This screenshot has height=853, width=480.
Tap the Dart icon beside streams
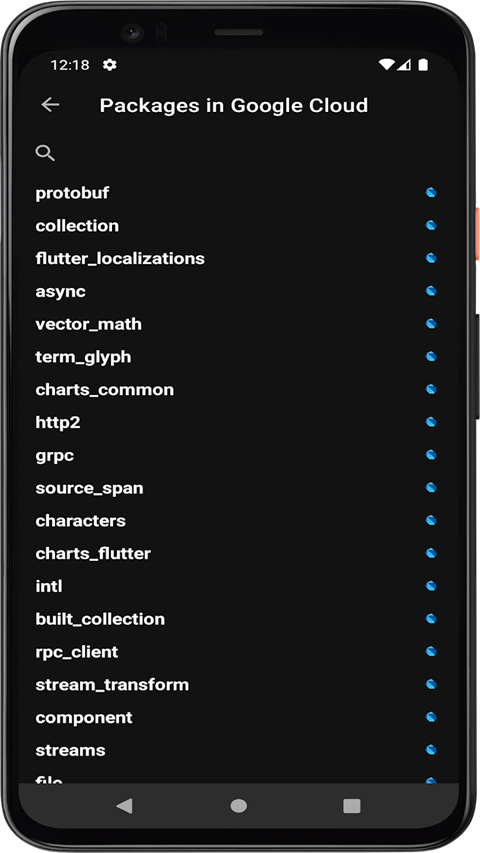pyautogui.click(x=430, y=750)
